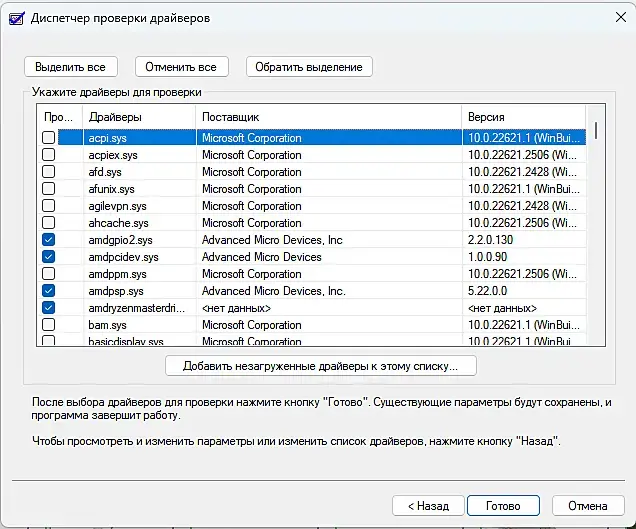Screen dimensions: 636x529
Task: Click Обратить выделение button
Action: [x=310, y=67]
